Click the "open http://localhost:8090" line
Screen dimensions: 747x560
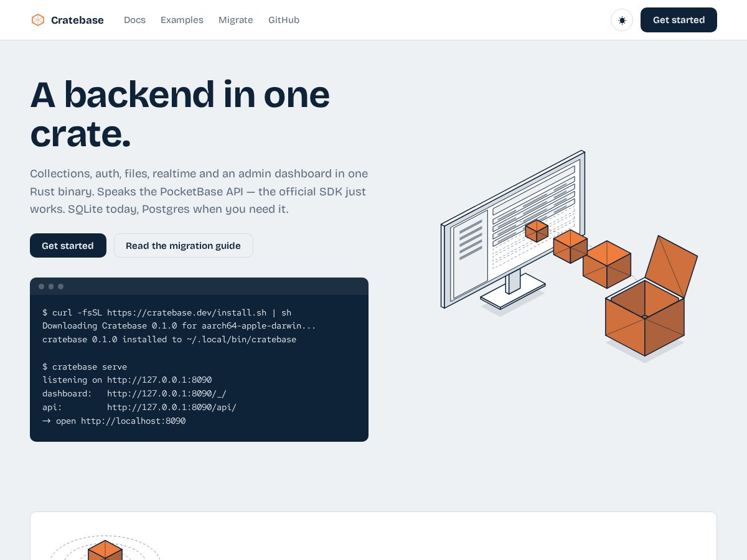click(x=114, y=421)
